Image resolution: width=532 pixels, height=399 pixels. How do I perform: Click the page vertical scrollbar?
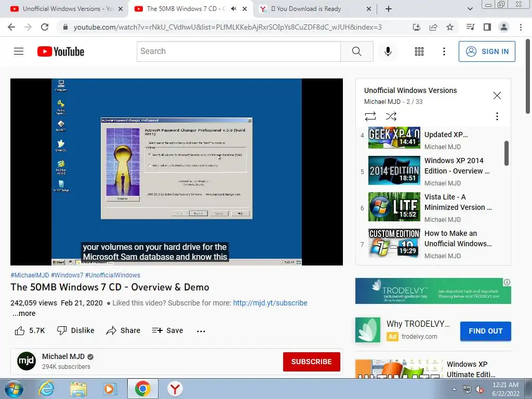click(x=528, y=76)
